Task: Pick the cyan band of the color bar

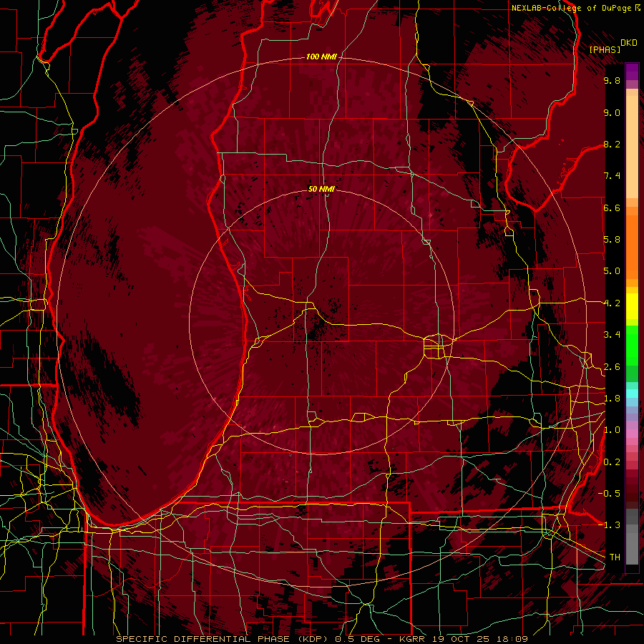Action: (x=632, y=394)
